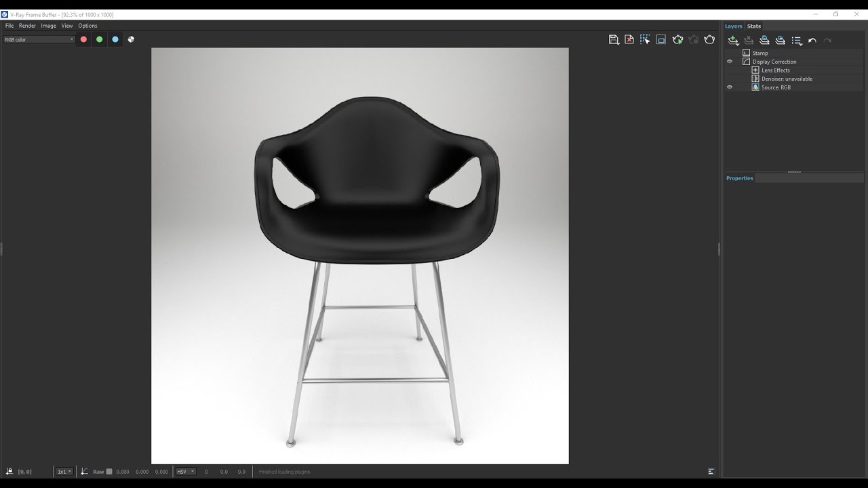Image resolution: width=868 pixels, height=488 pixels.
Task: Click the Raw color swatch
Action: [x=109, y=472]
